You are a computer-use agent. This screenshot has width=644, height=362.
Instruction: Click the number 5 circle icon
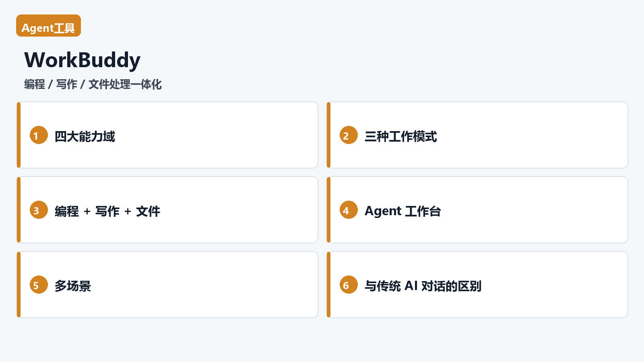(x=39, y=285)
